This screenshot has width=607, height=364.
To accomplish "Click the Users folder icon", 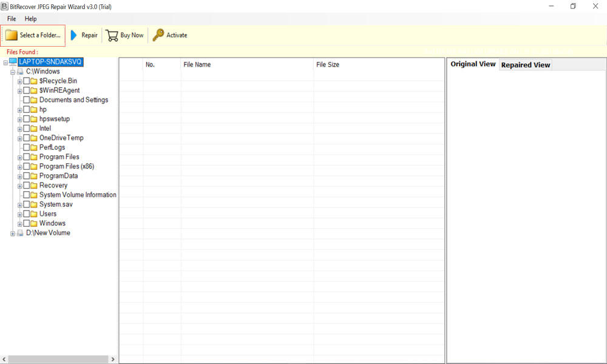I will pos(33,214).
